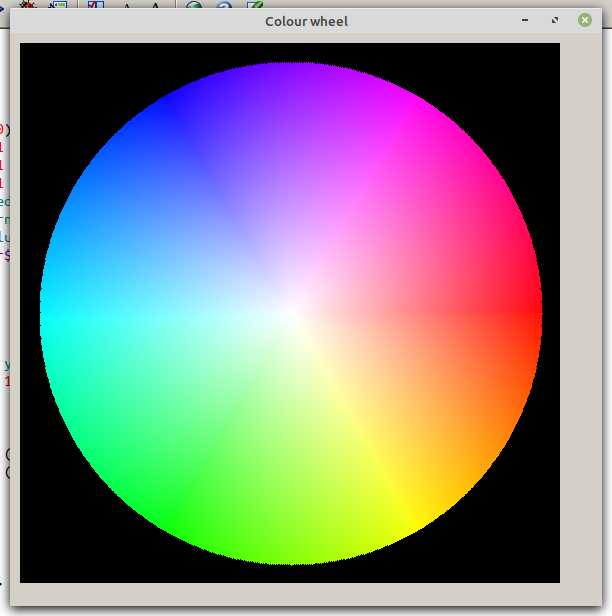
Task: Click the Colour wheel title bar text
Action: point(306,21)
